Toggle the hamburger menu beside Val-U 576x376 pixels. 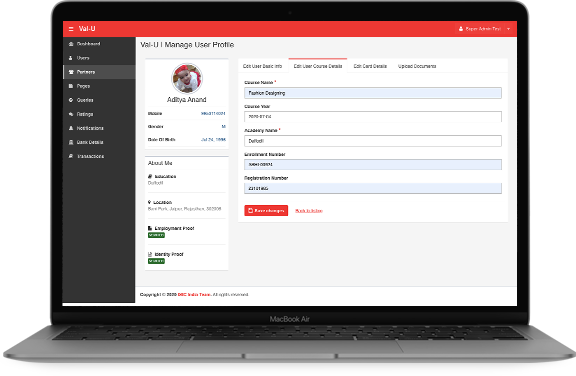[x=71, y=29]
